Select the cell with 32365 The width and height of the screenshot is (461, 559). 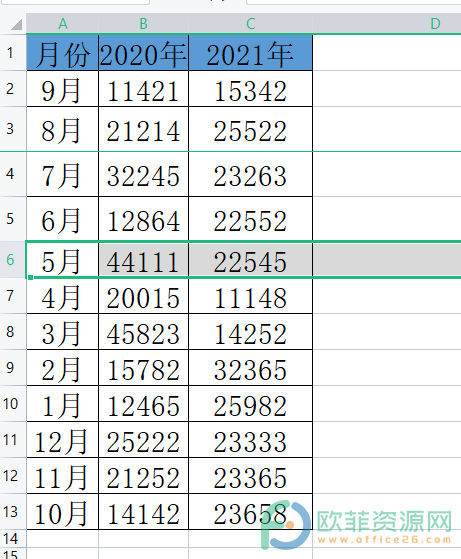[251, 368]
